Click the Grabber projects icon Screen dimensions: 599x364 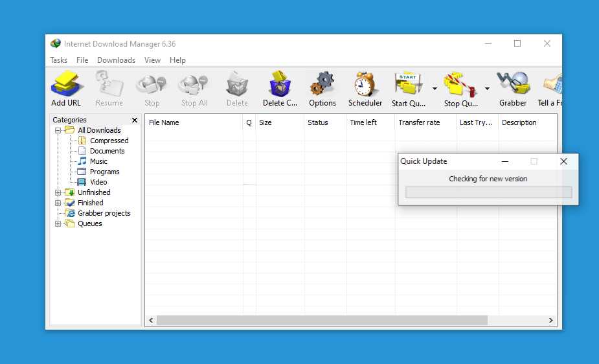tap(69, 212)
